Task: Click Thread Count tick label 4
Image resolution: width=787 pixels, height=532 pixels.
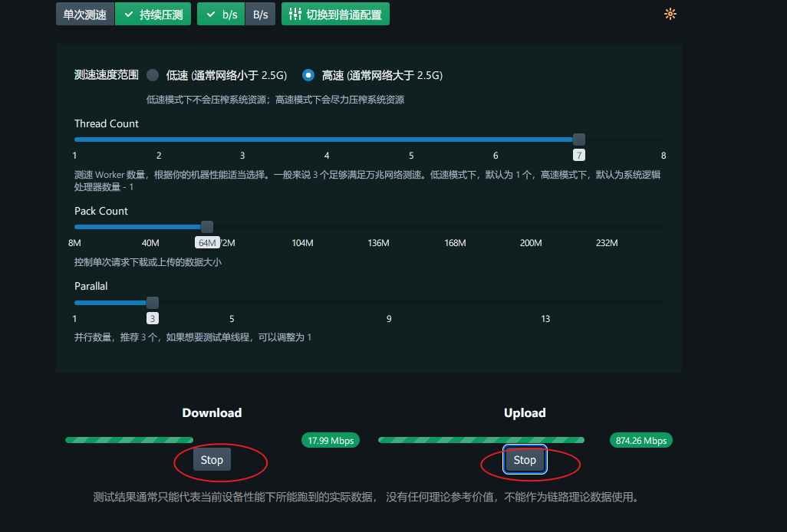Action: click(x=327, y=156)
